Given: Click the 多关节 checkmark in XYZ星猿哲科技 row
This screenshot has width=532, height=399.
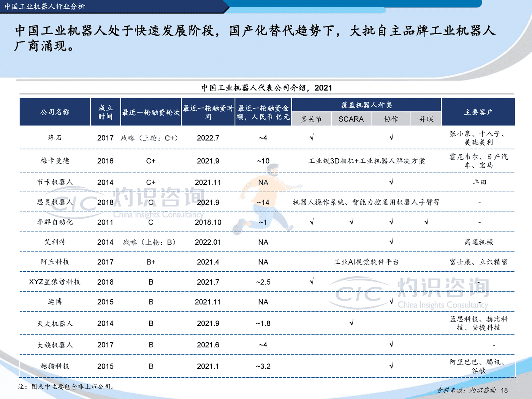Looking at the screenshot, I should [x=312, y=281].
